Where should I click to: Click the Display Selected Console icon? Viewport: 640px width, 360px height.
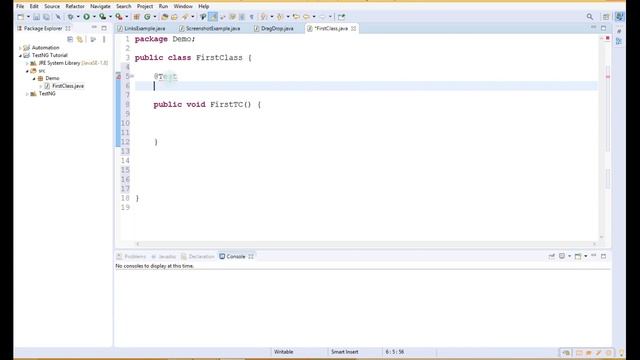(x=562, y=256)
